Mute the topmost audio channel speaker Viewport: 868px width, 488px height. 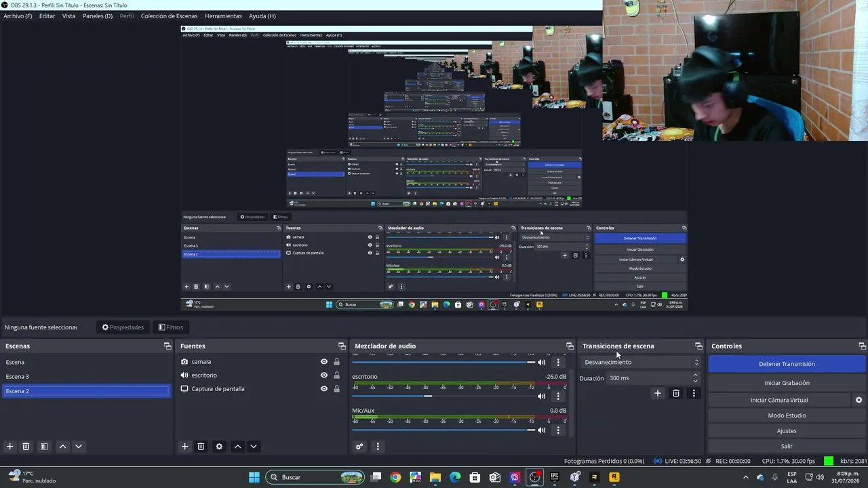point(541,363)
